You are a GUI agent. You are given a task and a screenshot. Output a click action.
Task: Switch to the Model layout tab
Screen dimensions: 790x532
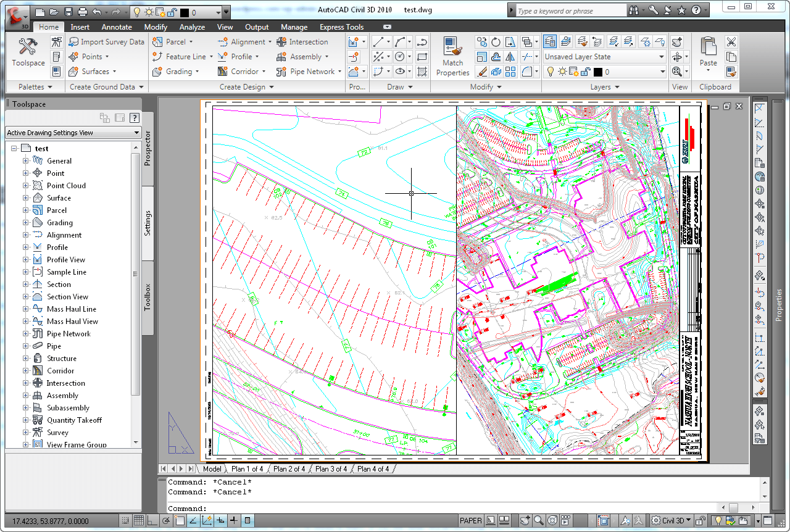[212, 469]
